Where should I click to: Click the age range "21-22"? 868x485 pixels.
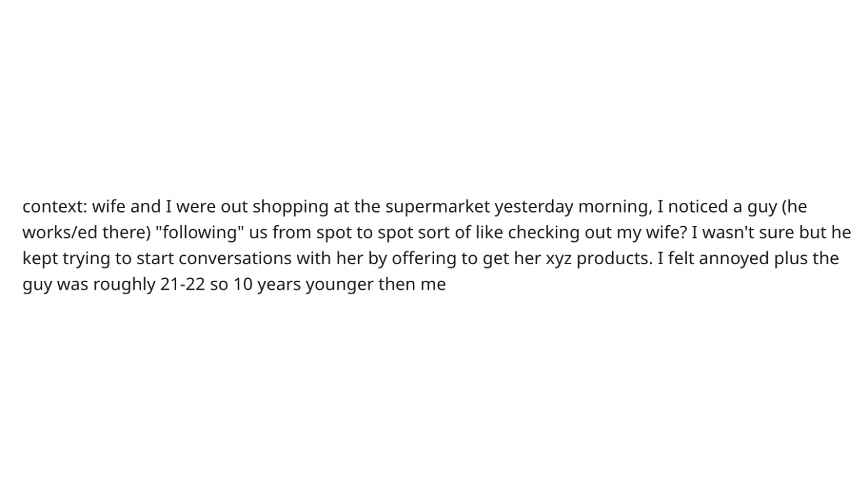[183, 284]
